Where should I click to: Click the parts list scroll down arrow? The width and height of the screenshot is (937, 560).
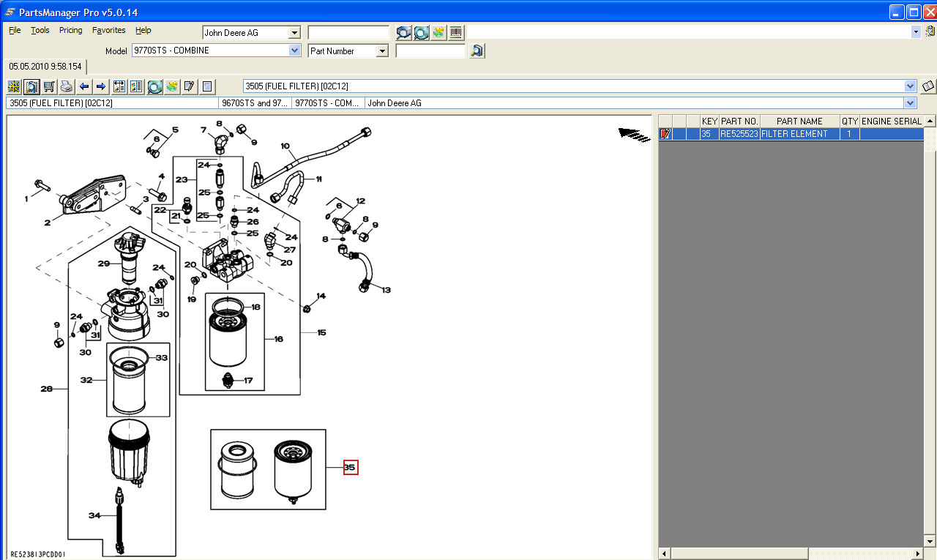[x=930, y=541]
